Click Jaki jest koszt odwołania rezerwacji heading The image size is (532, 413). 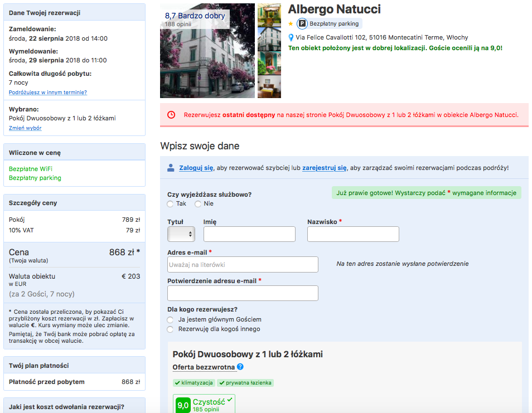tap(66, 407)
